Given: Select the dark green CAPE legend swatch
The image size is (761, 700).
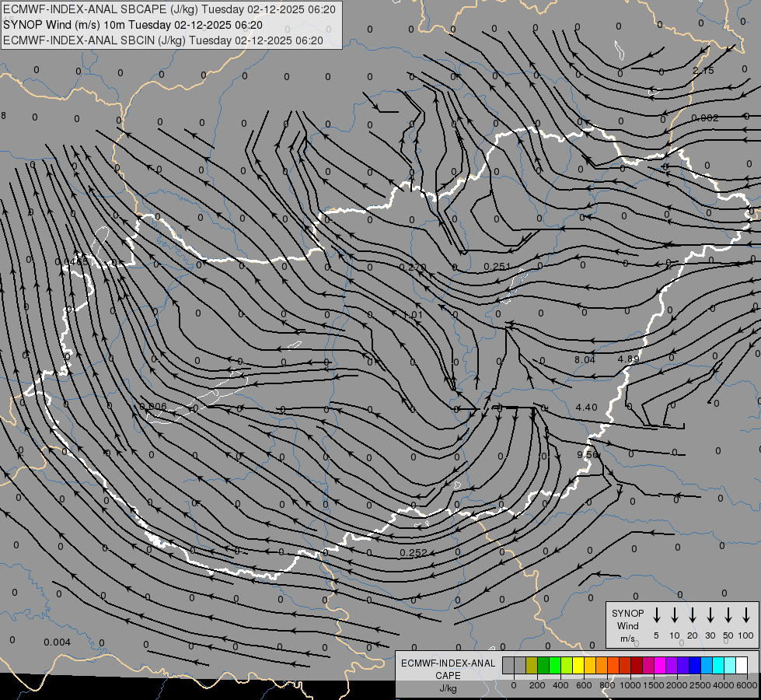Looking at the screenshot, I should pyautogui.click(x=543, y=665).
